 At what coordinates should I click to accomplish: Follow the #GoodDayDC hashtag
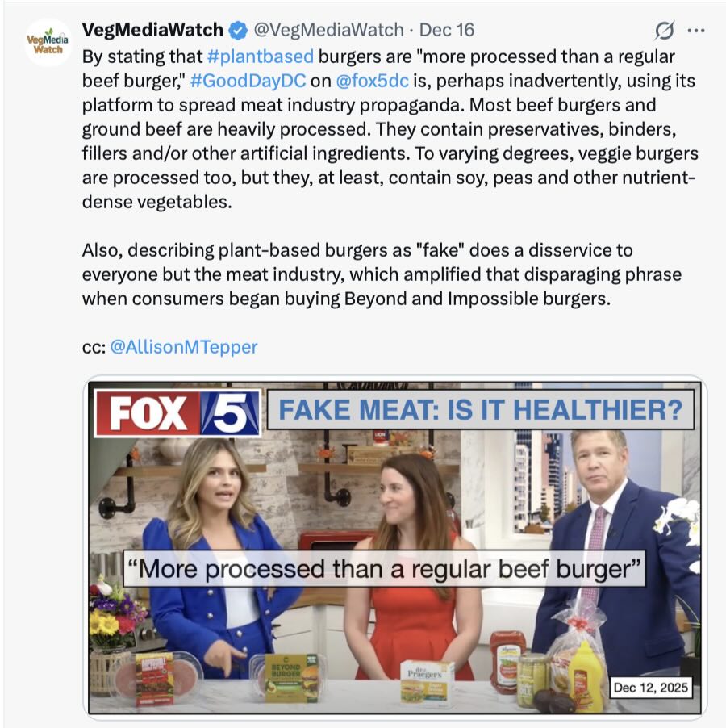point(248,81)
